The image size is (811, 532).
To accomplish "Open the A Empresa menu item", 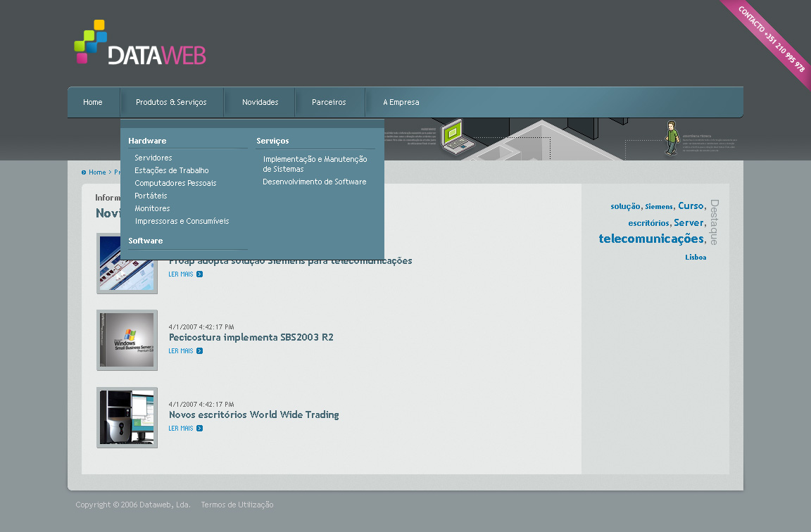I will click(x=401, y=103).
